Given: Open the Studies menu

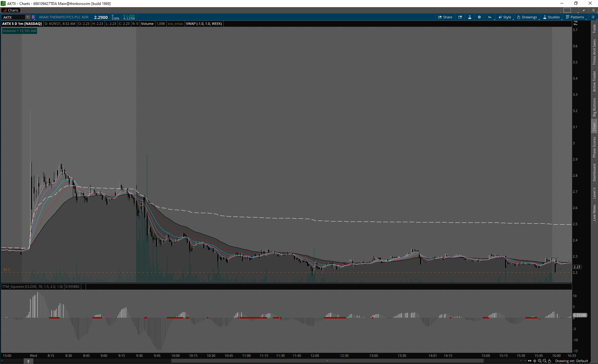Looking at the screenshot, I should point(551,17).
